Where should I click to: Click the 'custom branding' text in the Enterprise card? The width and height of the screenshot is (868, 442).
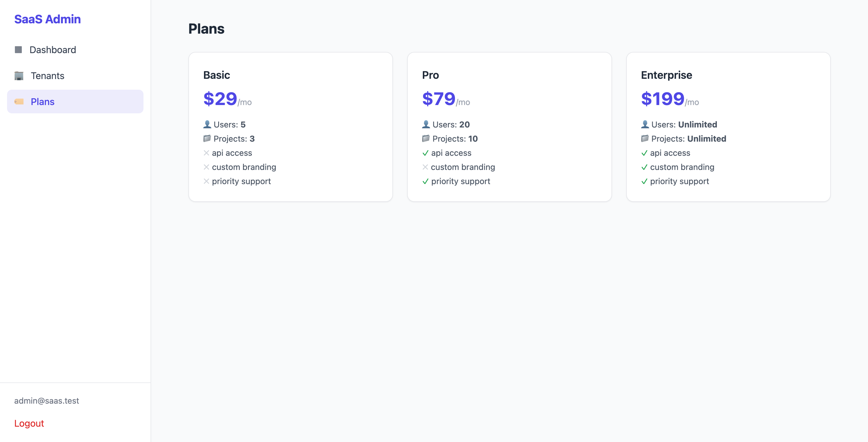(x=682, y=167)
